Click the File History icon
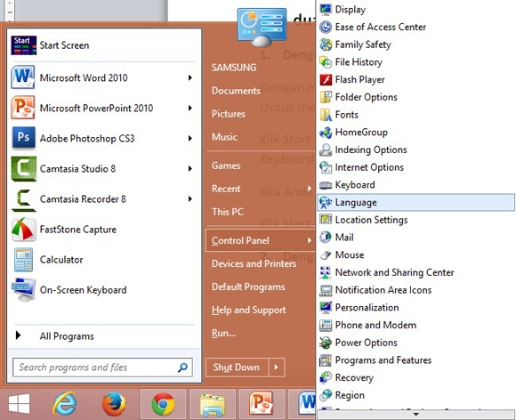 coord(326,62)
